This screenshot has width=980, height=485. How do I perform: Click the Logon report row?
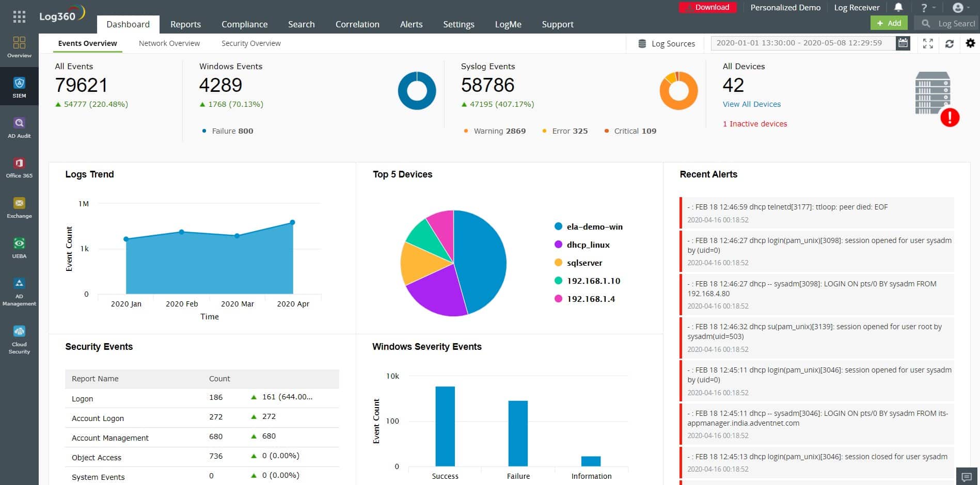pos(202,398)
